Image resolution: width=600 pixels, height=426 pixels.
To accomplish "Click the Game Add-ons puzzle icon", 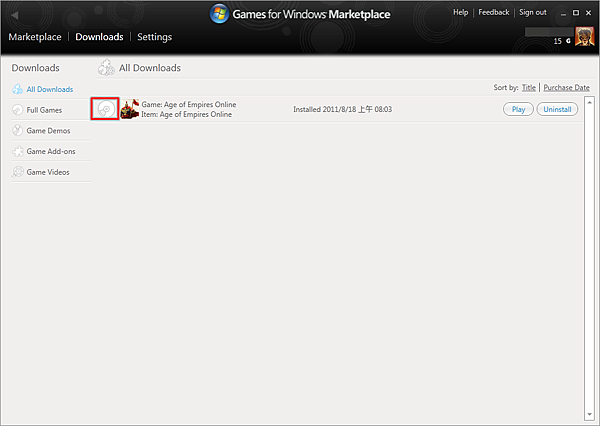I will pyautogui.click(x=18, y=151).
